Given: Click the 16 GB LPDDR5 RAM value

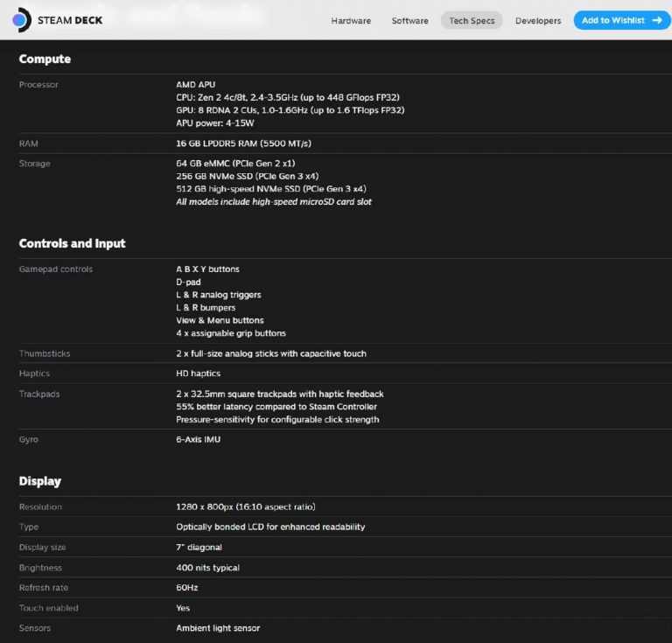Looking at the screenshot, I should pos(243,143).
